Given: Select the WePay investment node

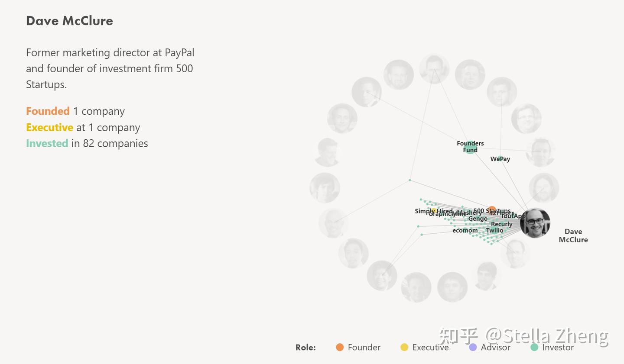Looking at the screenshot, I should pos(500,159).
